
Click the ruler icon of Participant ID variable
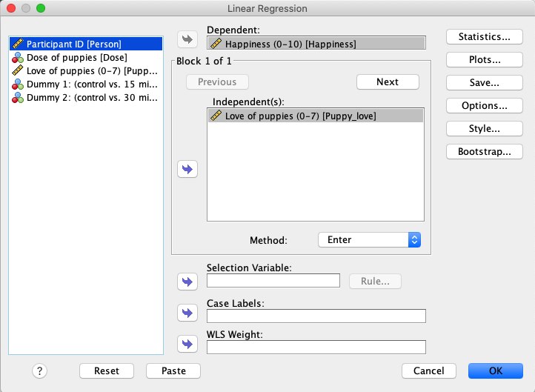click(x=17, y=44)
